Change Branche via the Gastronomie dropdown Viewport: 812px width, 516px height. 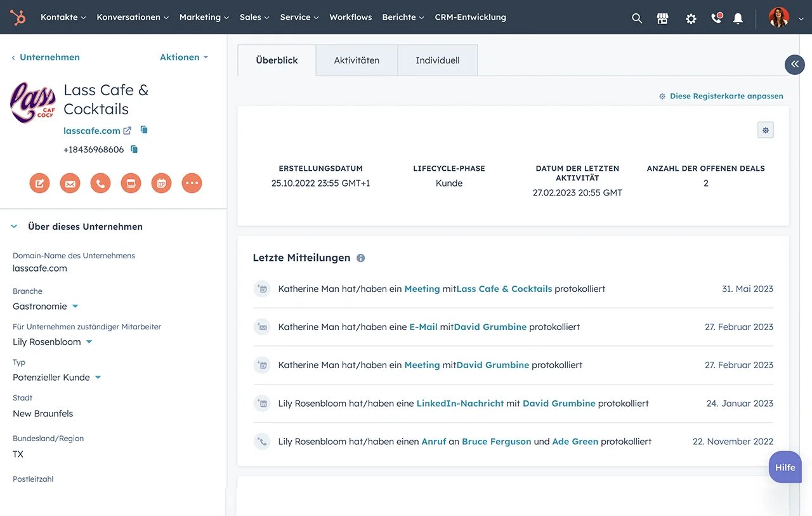click(74, 305)
